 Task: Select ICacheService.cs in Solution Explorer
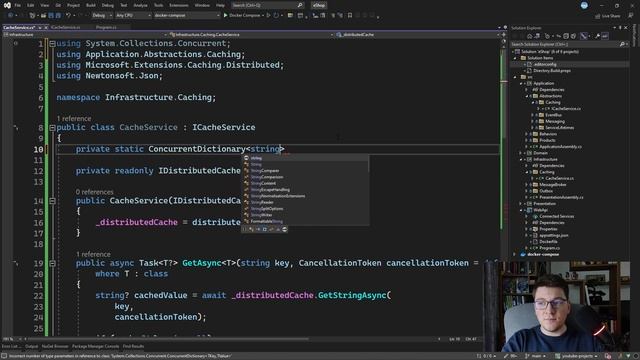566,109
